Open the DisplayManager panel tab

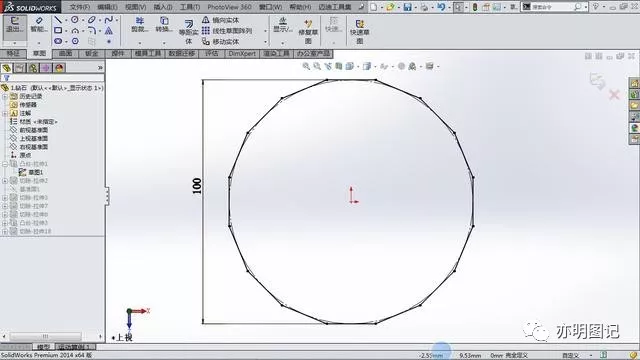click(x=59, y=68)
